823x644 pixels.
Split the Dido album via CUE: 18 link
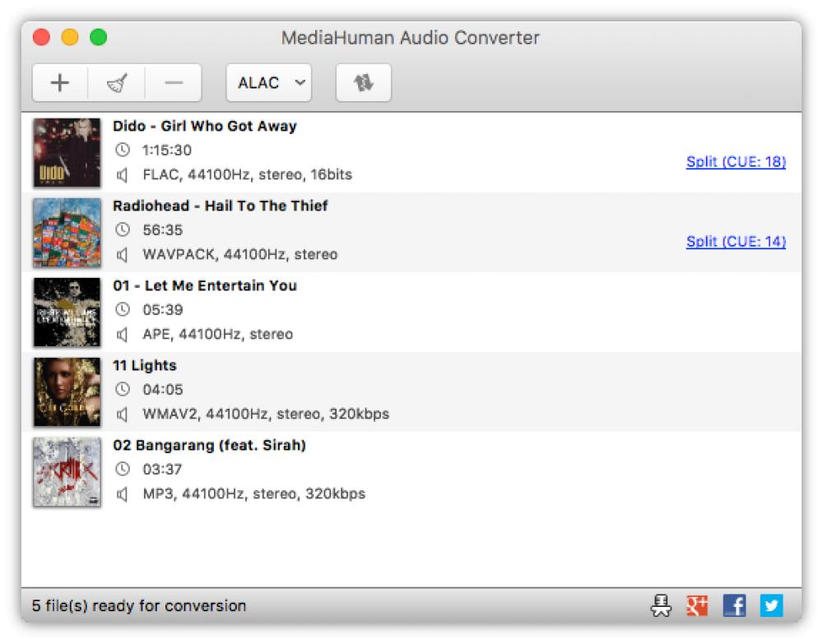[735, 162]
